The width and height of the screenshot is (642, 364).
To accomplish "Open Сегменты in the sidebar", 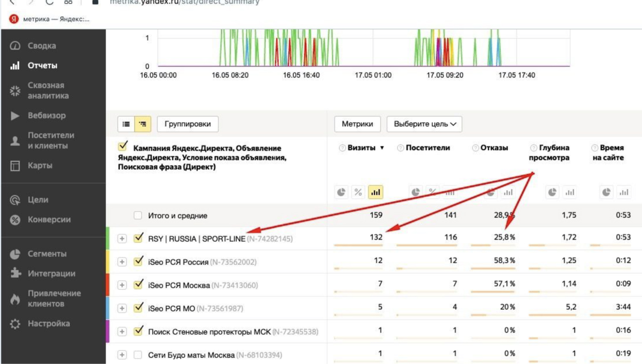I will click(x=47, y=254).
